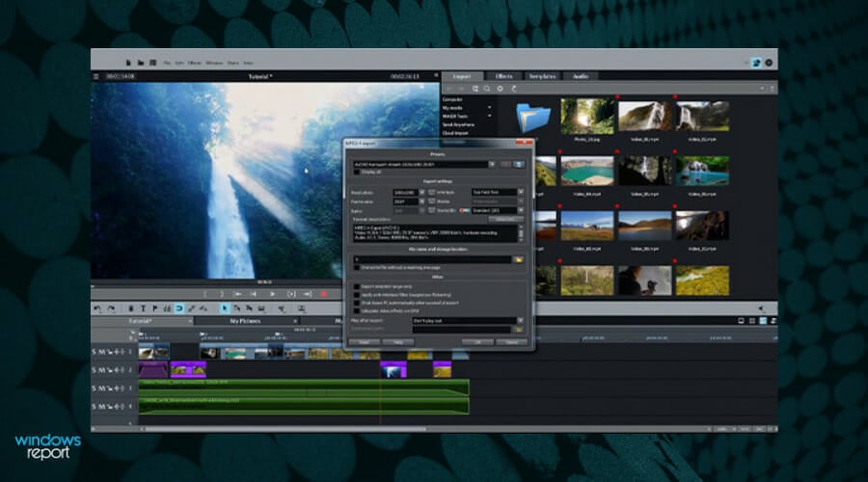Select the mouse pointer mode arrow tool

click(224, 308)
